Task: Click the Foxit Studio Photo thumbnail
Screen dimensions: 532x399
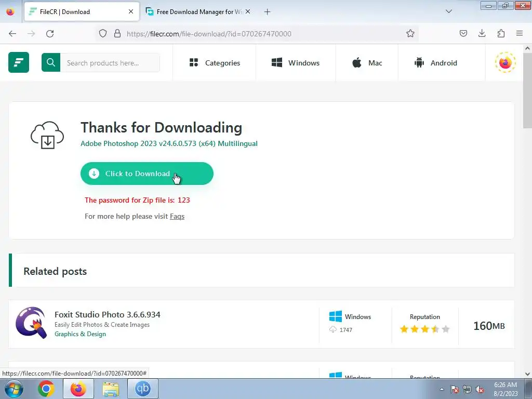Action: [31, 323]
